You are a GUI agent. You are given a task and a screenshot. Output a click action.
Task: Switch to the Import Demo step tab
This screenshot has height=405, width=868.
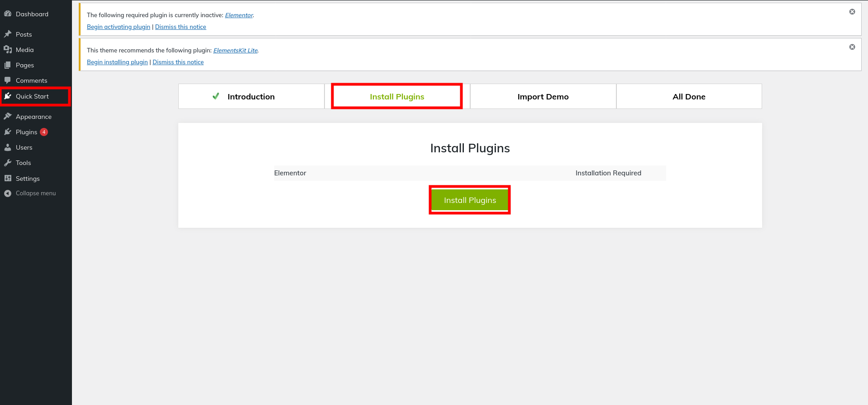[543, 97]
